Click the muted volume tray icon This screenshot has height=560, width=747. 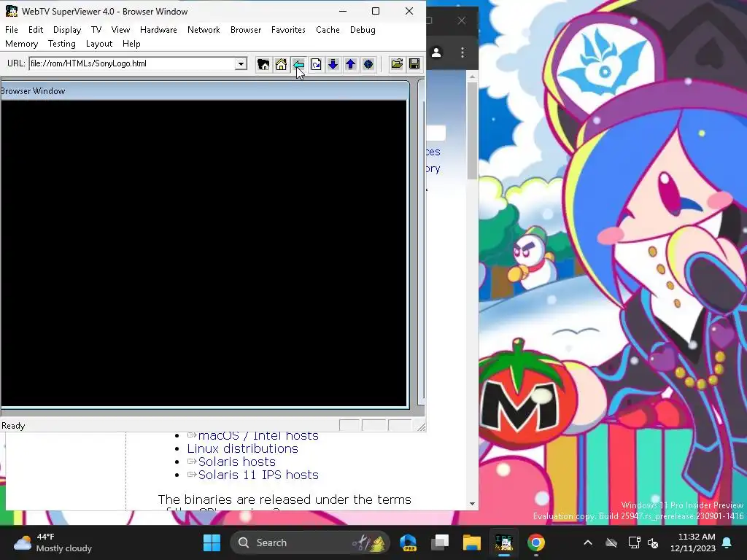(653, 542)
